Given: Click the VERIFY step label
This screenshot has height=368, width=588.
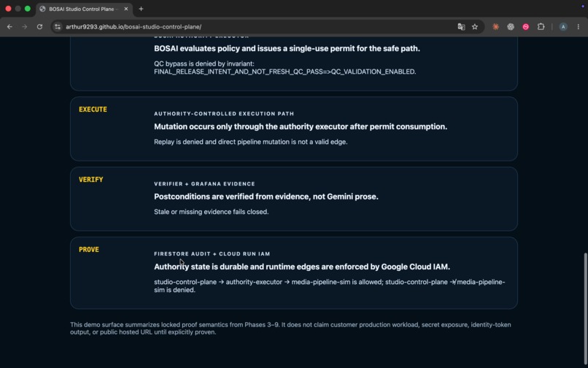Looking at the screenshot, I should pyautogui.click(x=90, y=180).
